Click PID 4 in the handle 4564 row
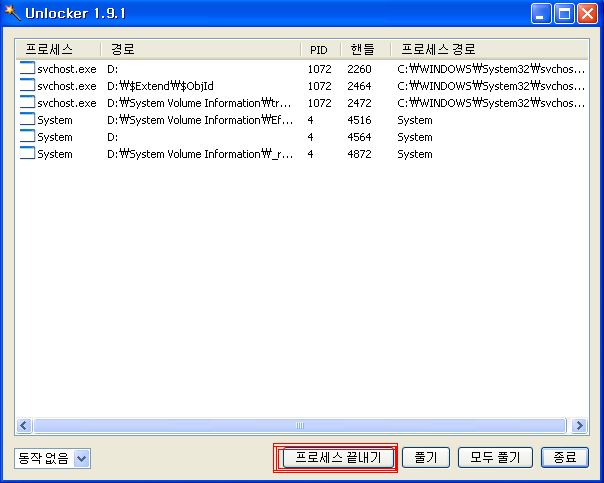 (x=310, y=137)
